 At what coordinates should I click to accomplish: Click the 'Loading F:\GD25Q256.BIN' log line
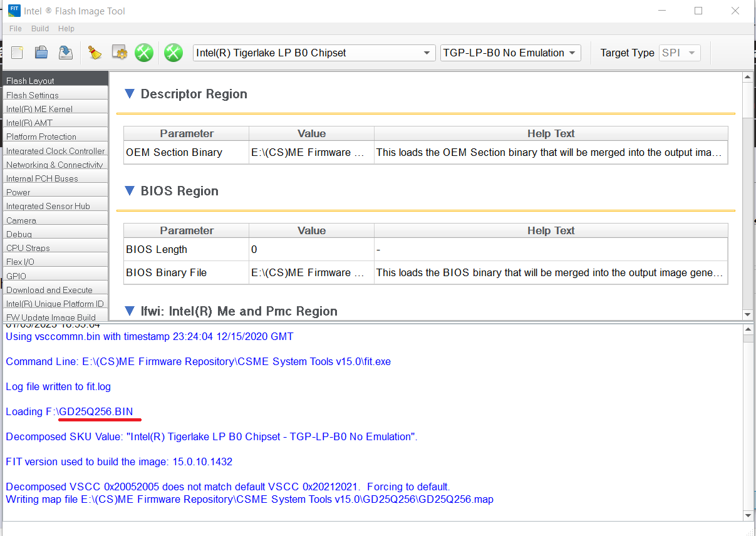pyautogui.click(x=70, y=411)
